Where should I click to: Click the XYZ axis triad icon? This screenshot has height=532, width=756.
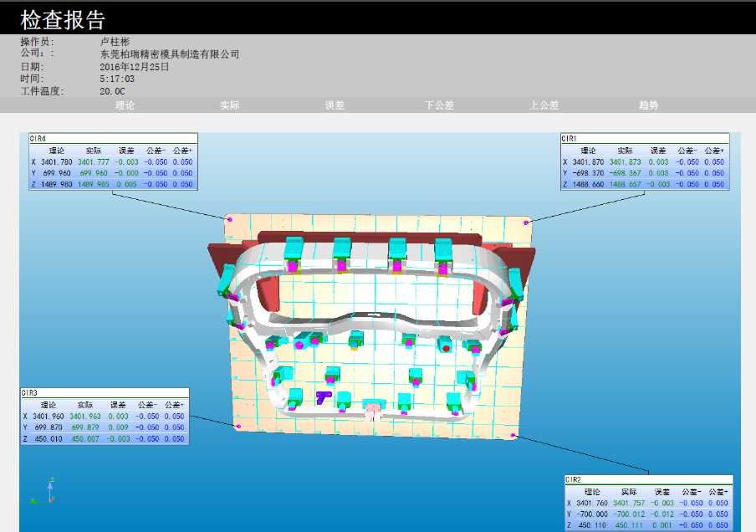[43, 493]
